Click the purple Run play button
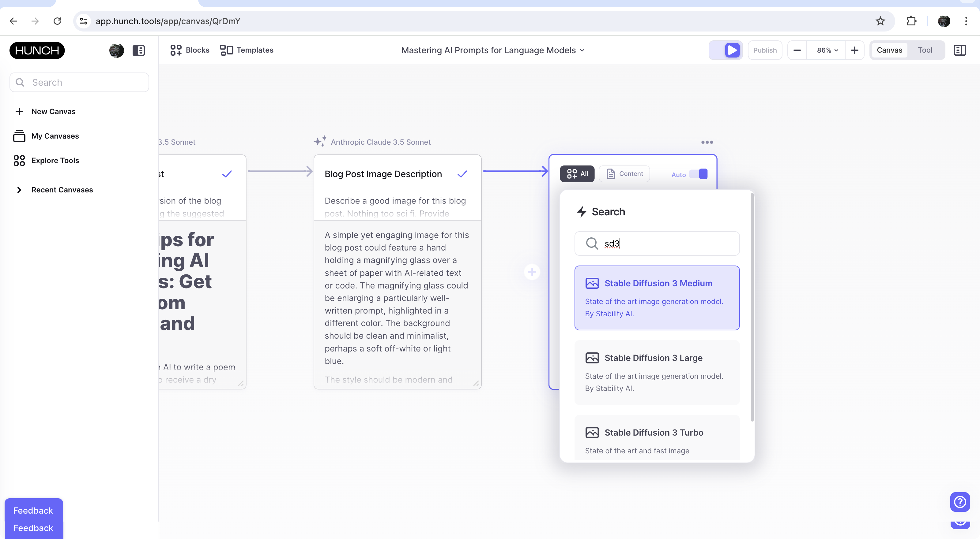The image size is (980, 539). pyautogui.click(x=732, y=50)
